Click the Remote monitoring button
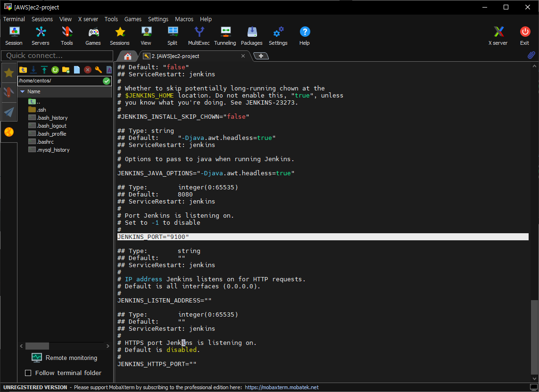539x392 pixels. (65, 358)
